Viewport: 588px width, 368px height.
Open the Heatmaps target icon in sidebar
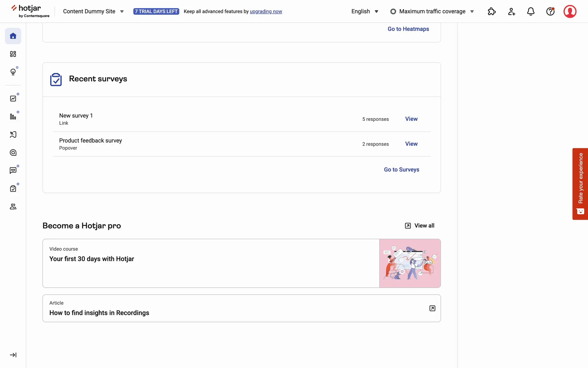13,153
